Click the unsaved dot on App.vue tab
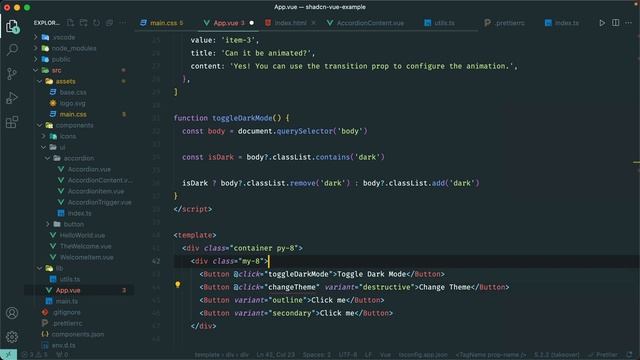The height and width of the screenshot is (360, 640). click(251, 23)
